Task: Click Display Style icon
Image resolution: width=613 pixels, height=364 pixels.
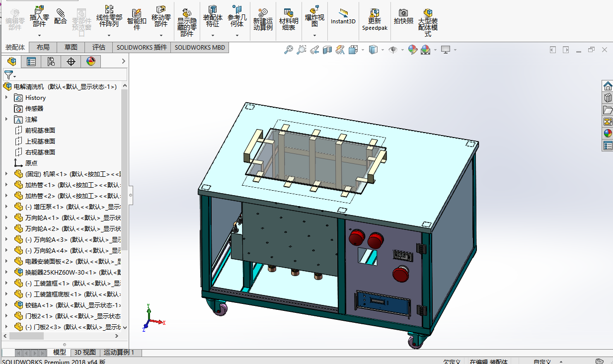Action: point(374,50)
